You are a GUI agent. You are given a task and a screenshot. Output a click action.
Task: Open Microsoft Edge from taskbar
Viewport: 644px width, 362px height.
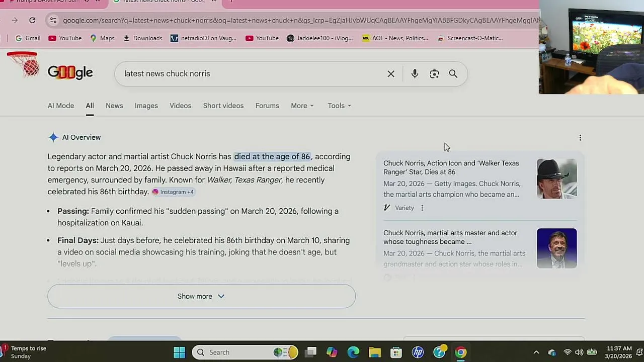[x=353, y=352]
